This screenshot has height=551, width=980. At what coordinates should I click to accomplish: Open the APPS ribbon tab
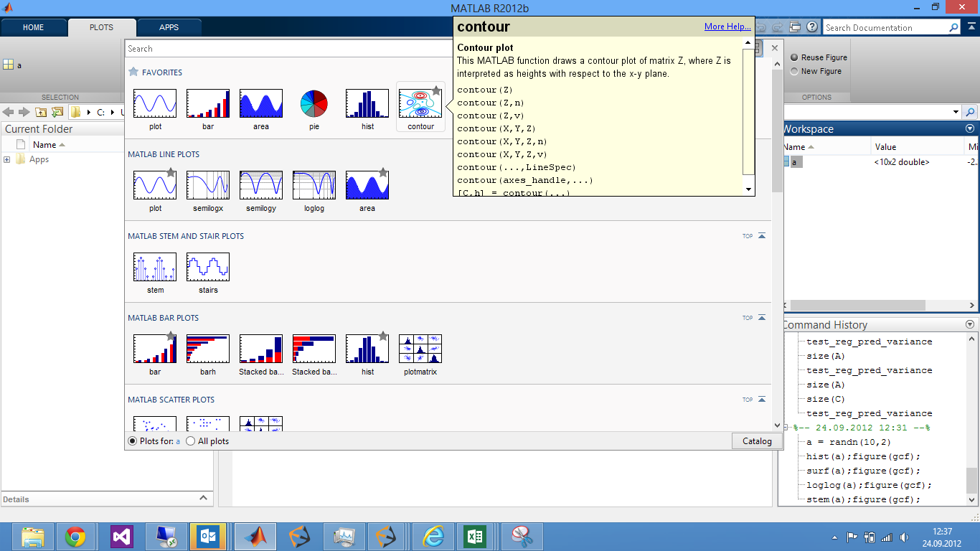click(169, 27)
